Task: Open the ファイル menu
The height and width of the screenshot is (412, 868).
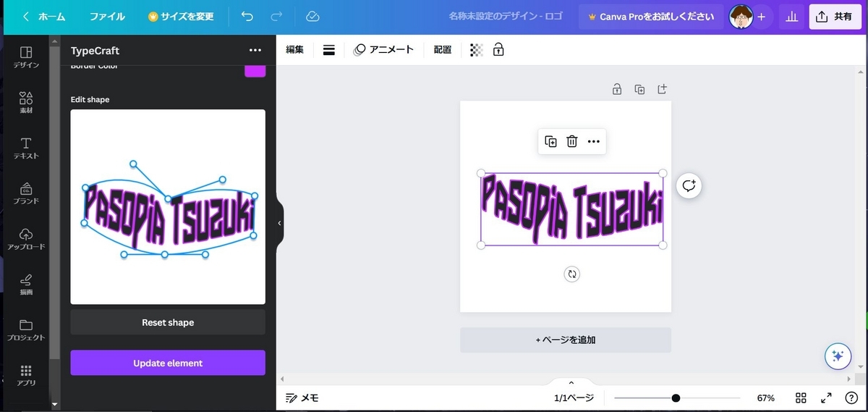Action: [107, 16]
